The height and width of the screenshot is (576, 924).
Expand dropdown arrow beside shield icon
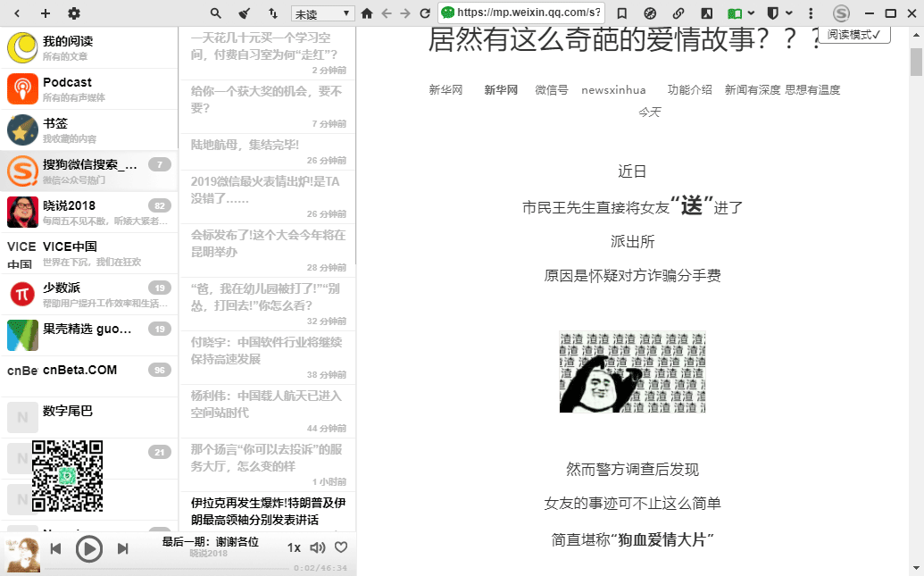pyautogui.click(x=789, y=13)
